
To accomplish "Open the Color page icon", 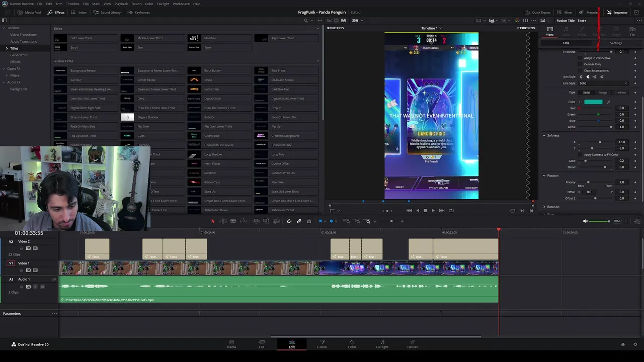I will 352,344.
